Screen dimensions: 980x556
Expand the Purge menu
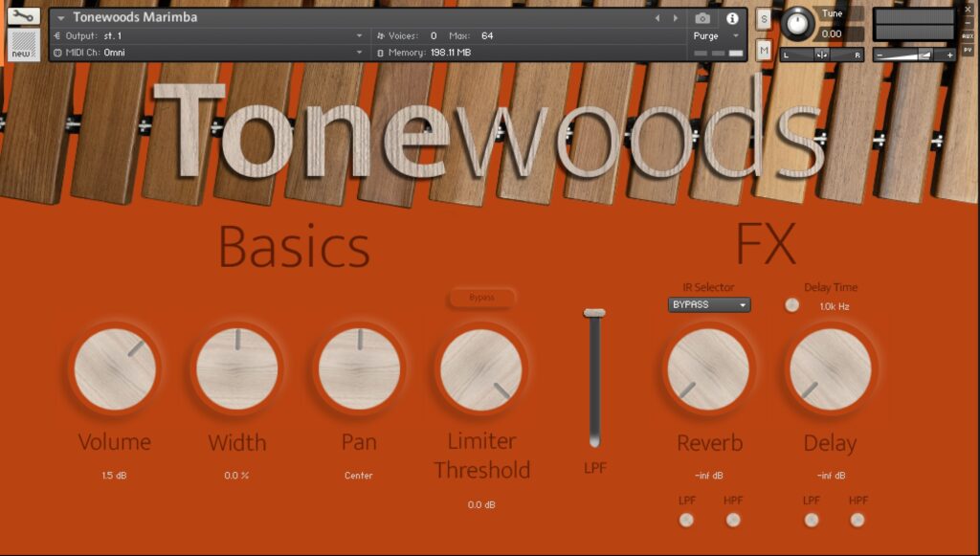717,35
